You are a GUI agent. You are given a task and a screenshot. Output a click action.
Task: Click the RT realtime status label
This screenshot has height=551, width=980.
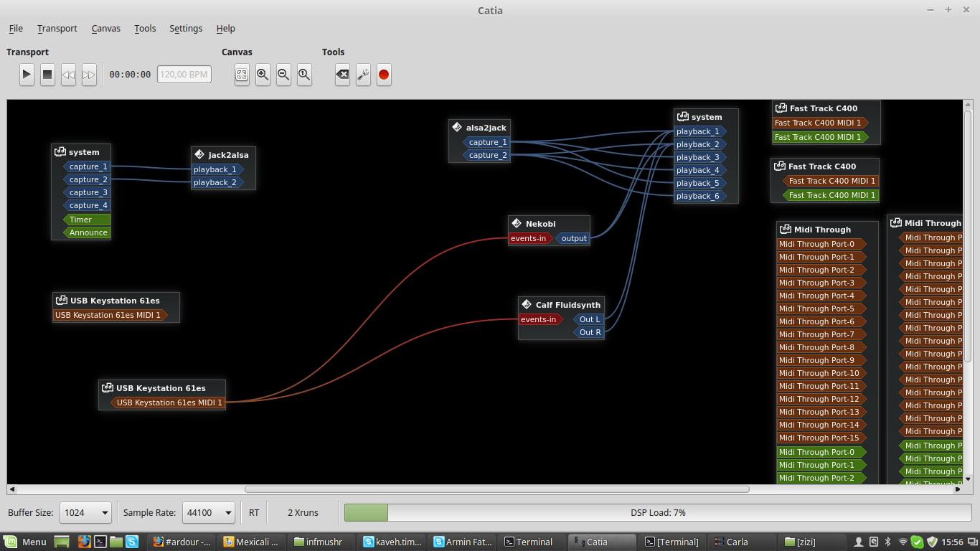click(254, 512)
